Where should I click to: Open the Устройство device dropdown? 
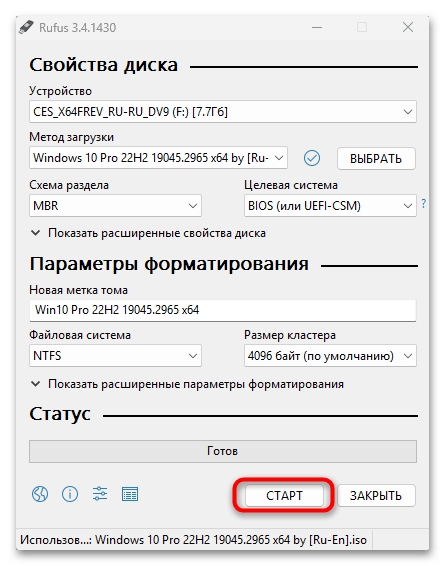point(223,112)
